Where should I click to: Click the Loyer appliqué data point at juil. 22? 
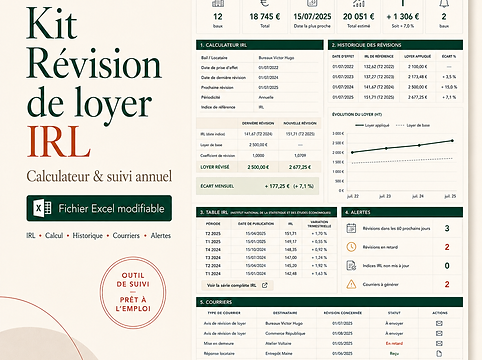[x=353, y=152]
